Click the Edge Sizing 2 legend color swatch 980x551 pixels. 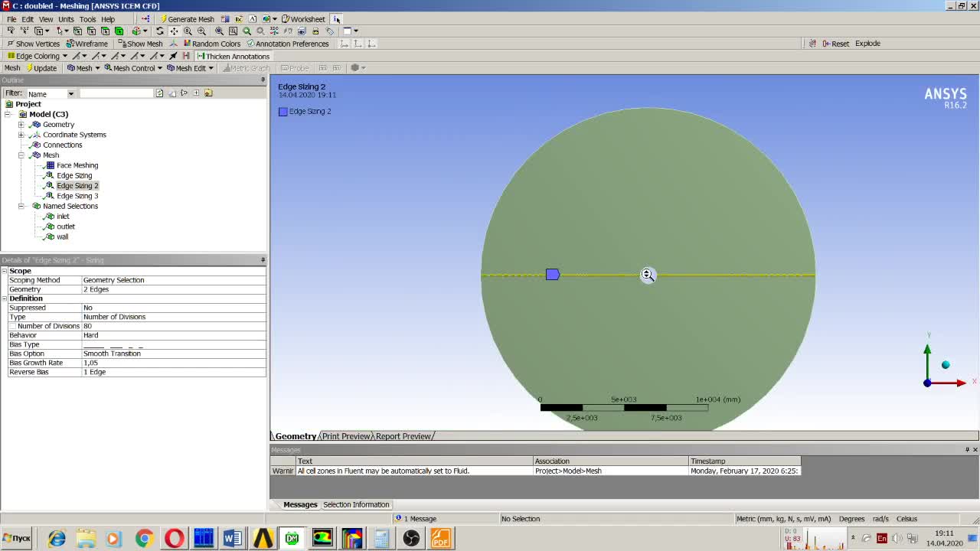[283, 112]
